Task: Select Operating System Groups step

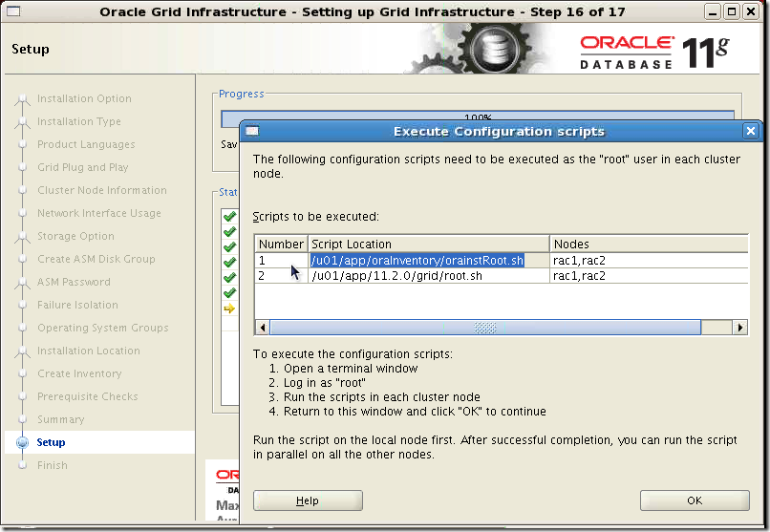Action: coord(102,328)
